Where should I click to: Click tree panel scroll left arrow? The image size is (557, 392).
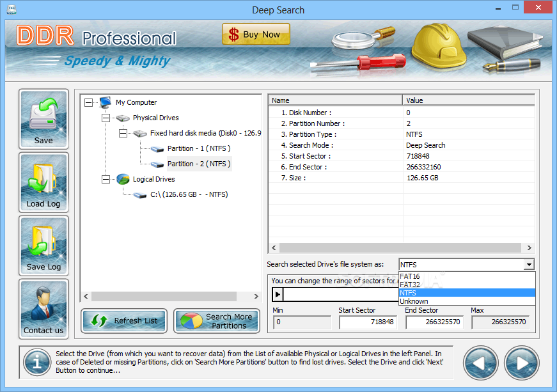pos(86,296)
